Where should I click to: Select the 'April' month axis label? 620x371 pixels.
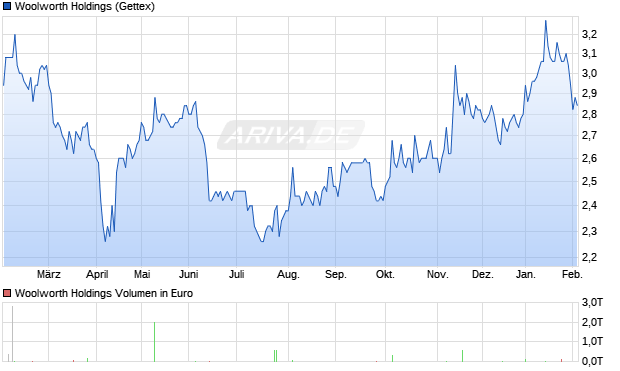pyautogui.click(x=97, y=274)
